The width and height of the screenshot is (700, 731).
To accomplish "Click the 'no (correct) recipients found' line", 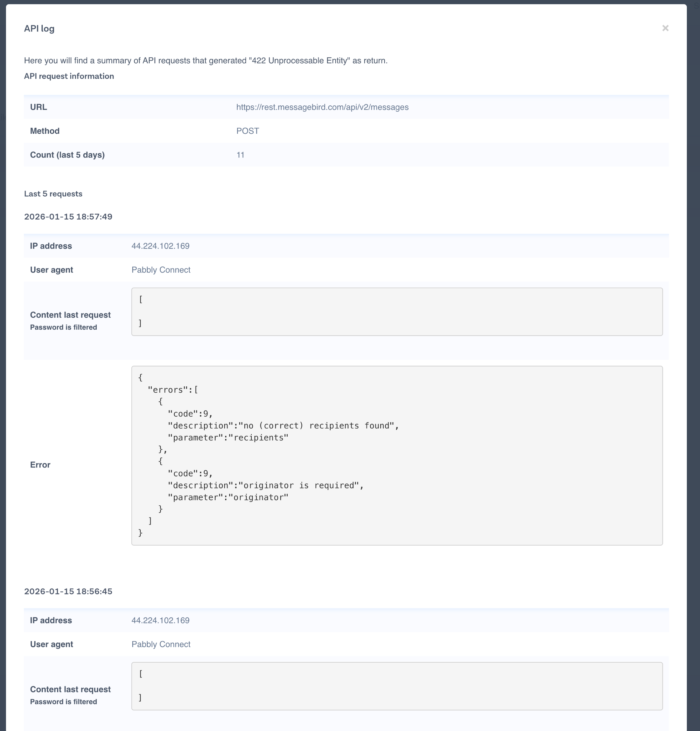I will 283,426.
